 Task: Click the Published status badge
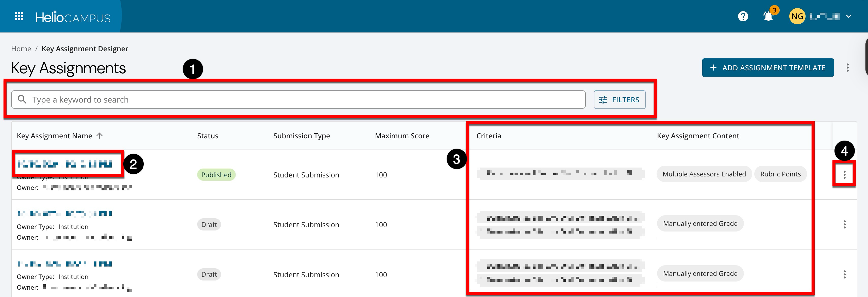216,175
